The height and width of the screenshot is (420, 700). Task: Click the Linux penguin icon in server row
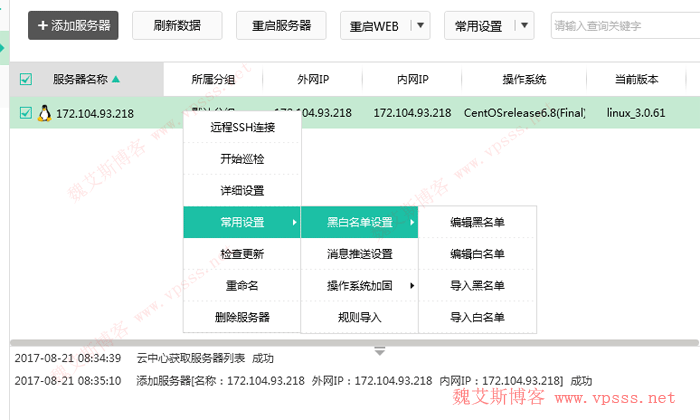click(x=44, y=113)
